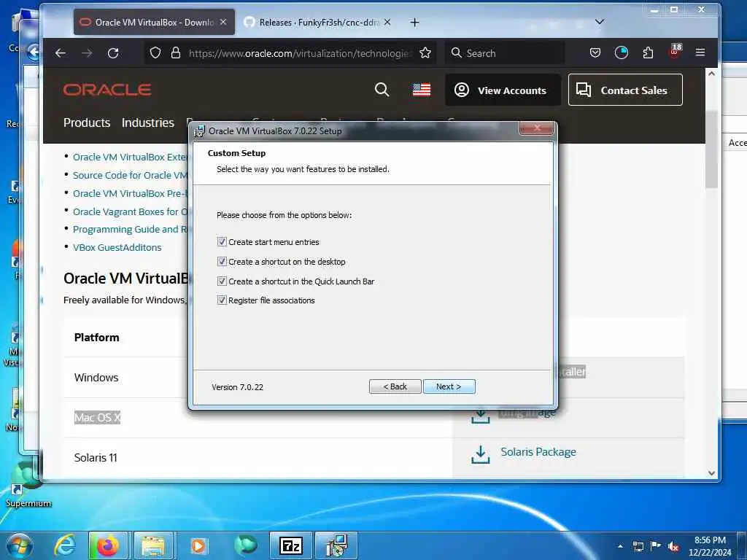Open Supermium desktop shortcut
The height and width of the screenshot is (560, 747).
[26, 483]
